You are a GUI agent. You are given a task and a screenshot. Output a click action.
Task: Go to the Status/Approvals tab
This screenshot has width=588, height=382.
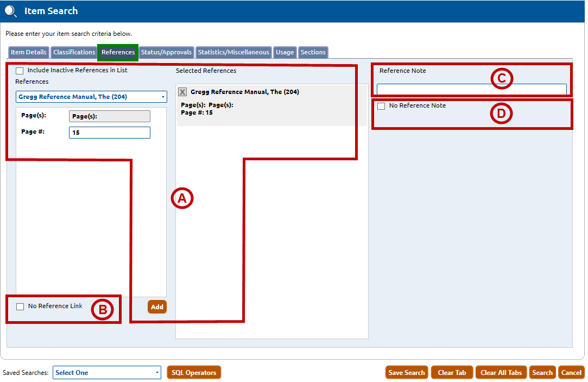166,52
